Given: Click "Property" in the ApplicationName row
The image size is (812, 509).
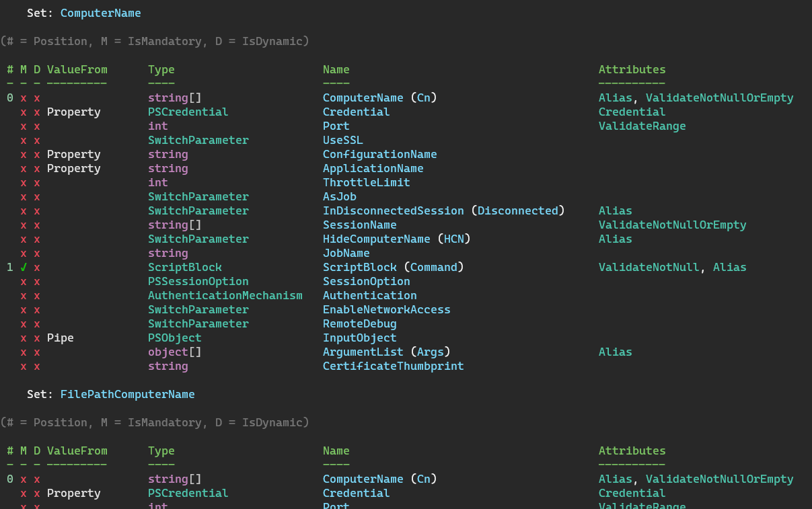Looking at the screenshot, I should pyautogui.click(x=74, y=168).
